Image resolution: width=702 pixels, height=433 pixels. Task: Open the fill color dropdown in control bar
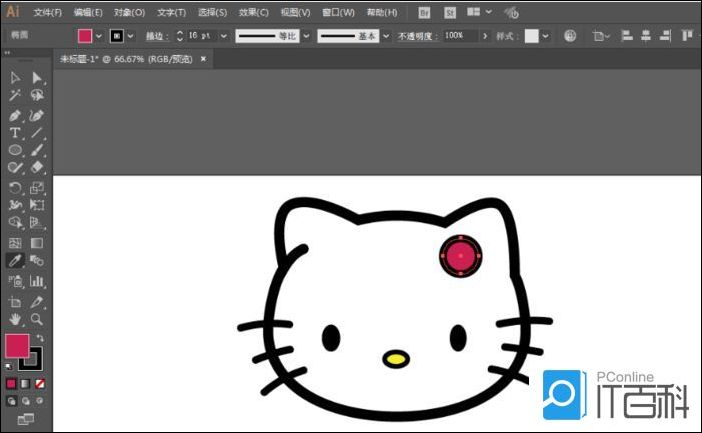[x=99, y=36]
